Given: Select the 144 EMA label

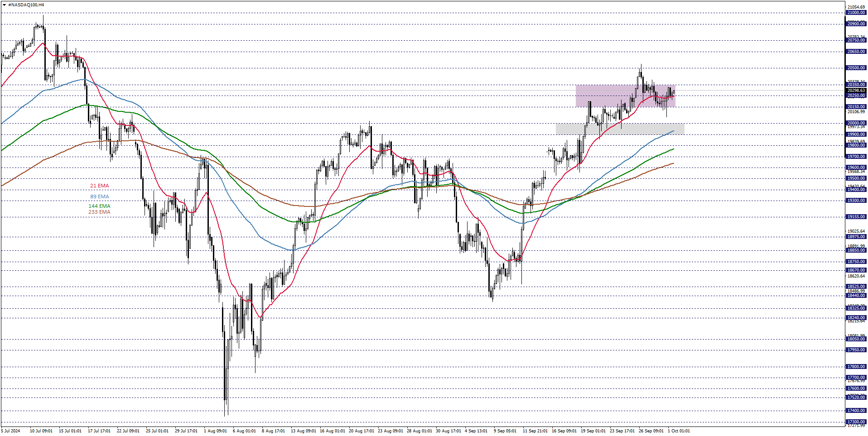Looking at the screenshot, I should pyautogui.click(x=99, y=206).
